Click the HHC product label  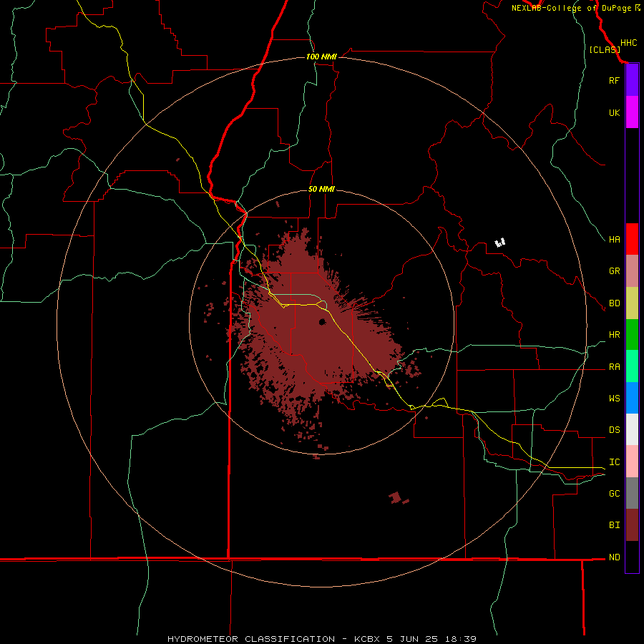tap(628, 43)
